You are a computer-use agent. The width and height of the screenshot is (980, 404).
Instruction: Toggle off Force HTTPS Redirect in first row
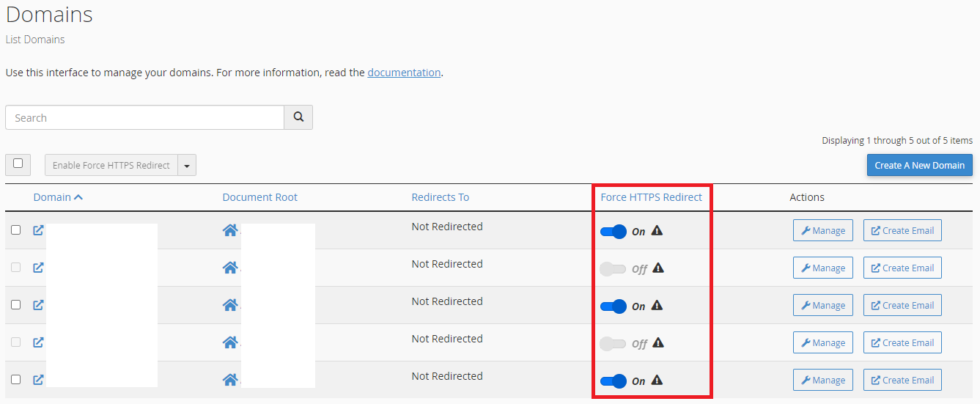(614, 232)
